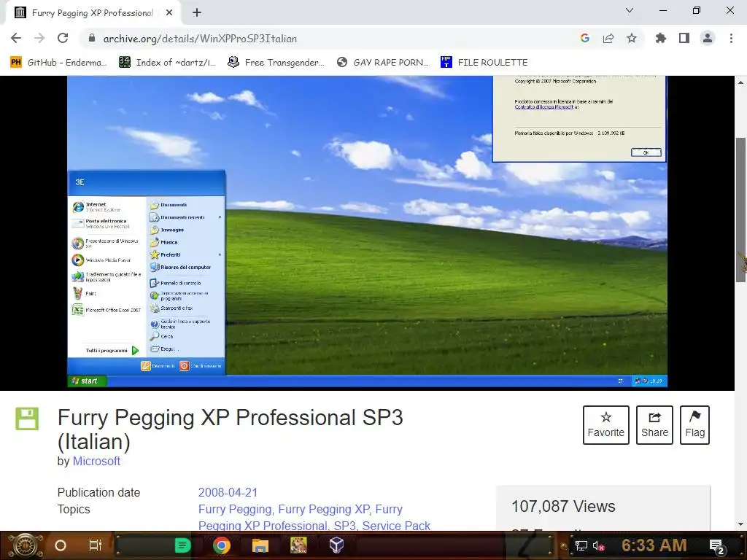Open the profile avatar menu
747x560 pixels.
point(708,38)
